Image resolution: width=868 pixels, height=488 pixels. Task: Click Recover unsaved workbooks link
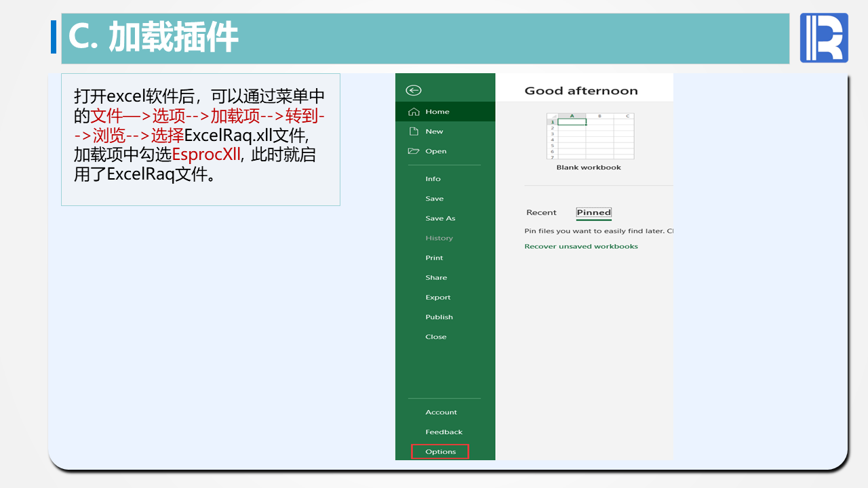pyautogui.click(x=581, y=247)
